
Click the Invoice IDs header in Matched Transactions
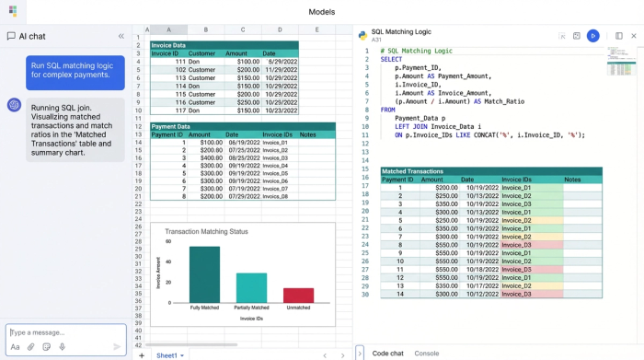pyautogui.click(x=532, y=180)
